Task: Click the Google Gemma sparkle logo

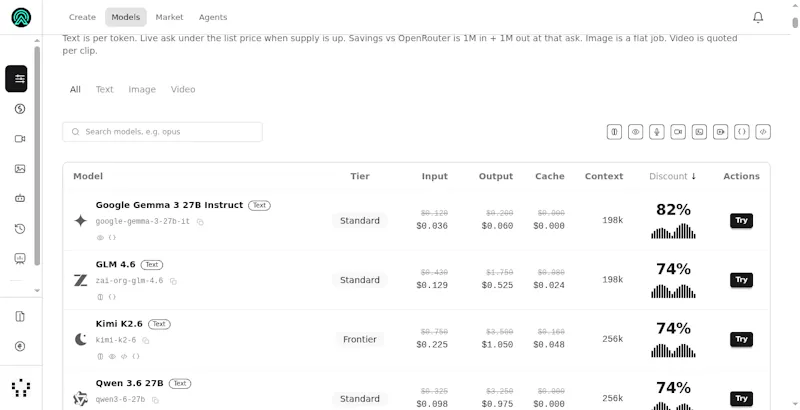Action: point(81,220)
